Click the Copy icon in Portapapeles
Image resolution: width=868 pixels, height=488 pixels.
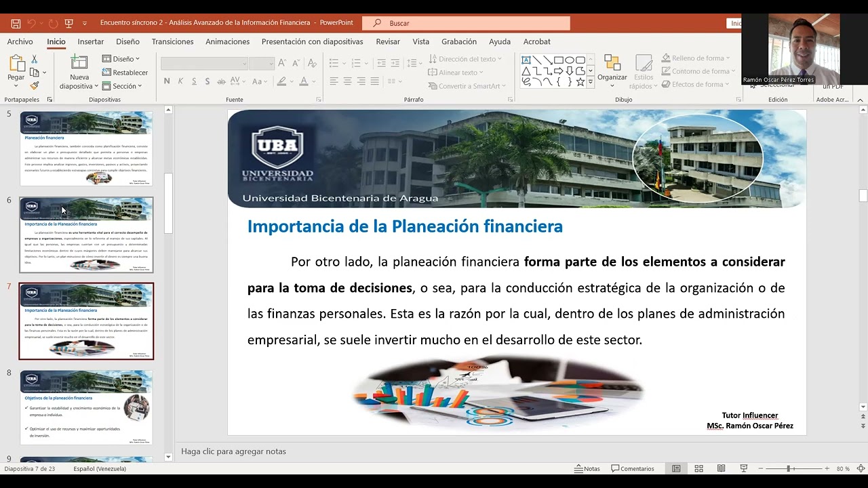(x=34, y=73)
